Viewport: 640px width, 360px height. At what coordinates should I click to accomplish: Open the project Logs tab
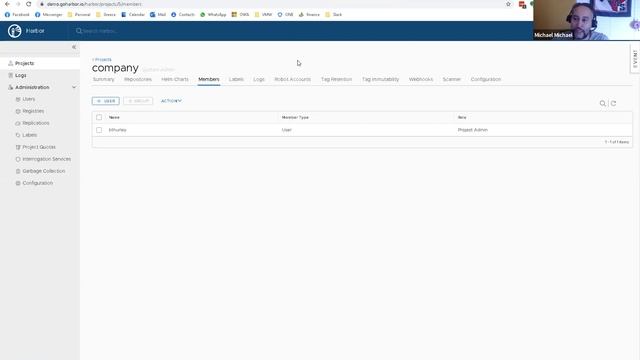[259, 79]
